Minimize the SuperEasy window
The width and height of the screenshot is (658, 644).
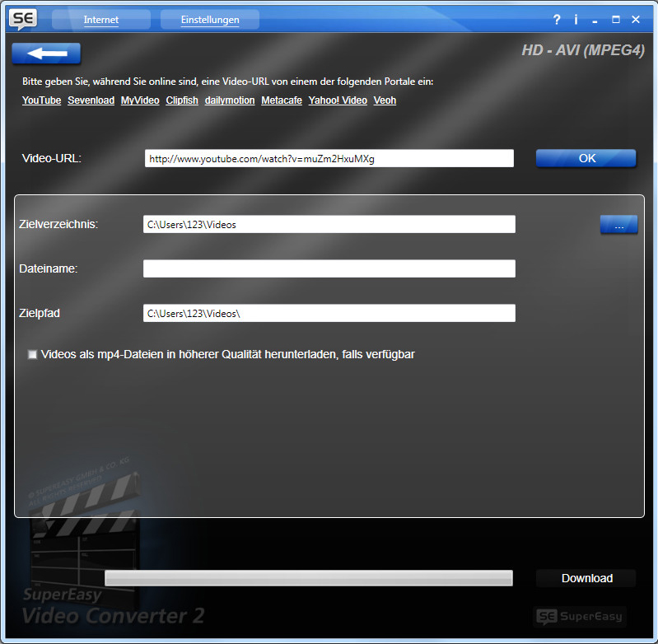[595, 20]
